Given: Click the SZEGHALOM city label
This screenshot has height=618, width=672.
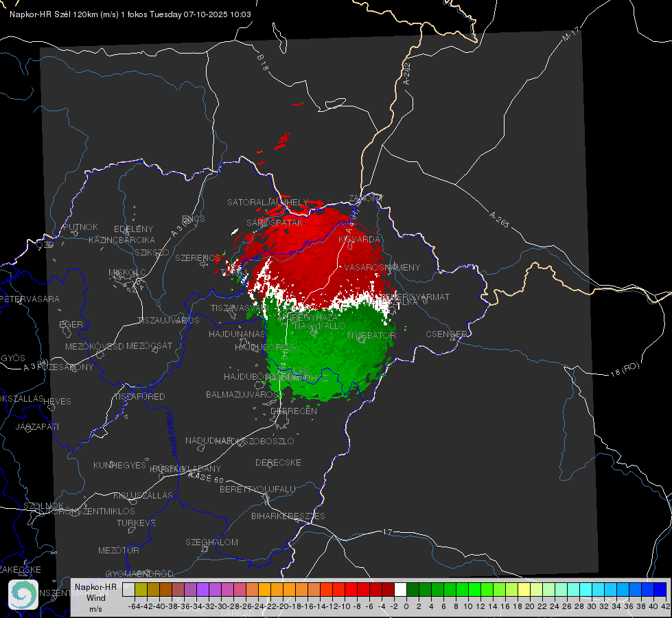Looking at the screenshot, I should 211,542.
